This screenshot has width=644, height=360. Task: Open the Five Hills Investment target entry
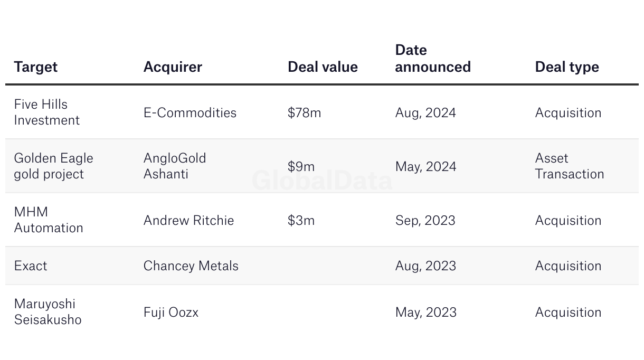47,112
